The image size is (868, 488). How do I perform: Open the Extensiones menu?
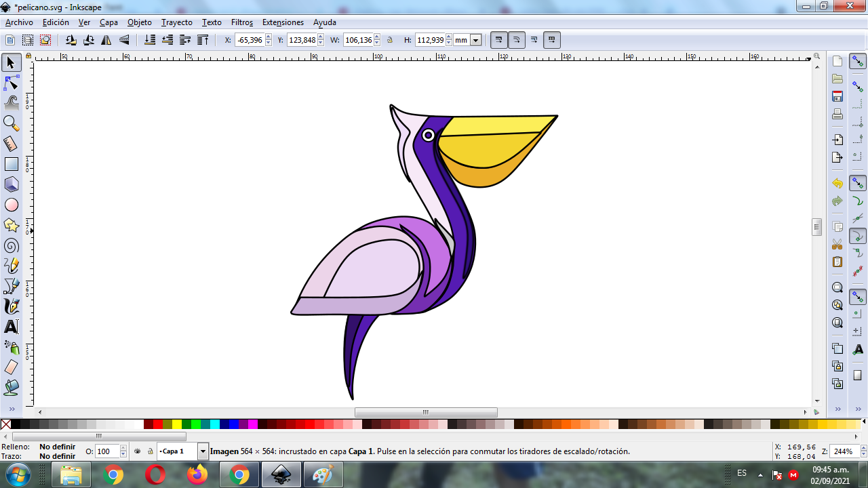pos(283,22)
